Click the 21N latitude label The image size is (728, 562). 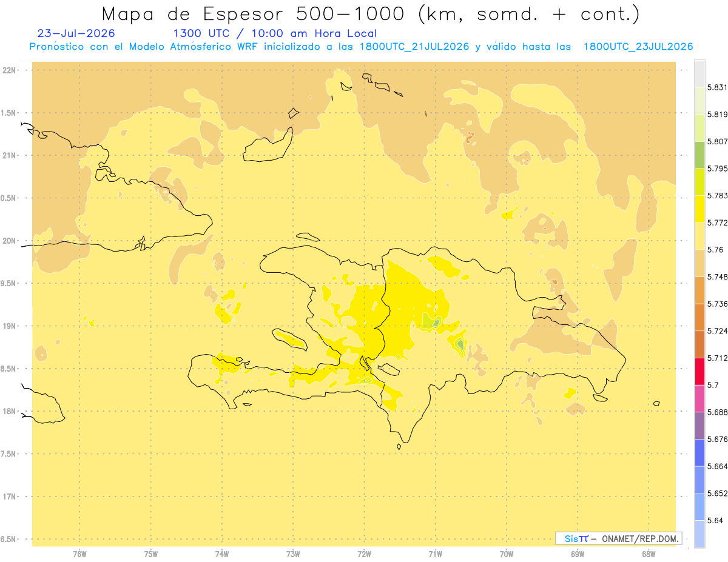pos(10,155)
